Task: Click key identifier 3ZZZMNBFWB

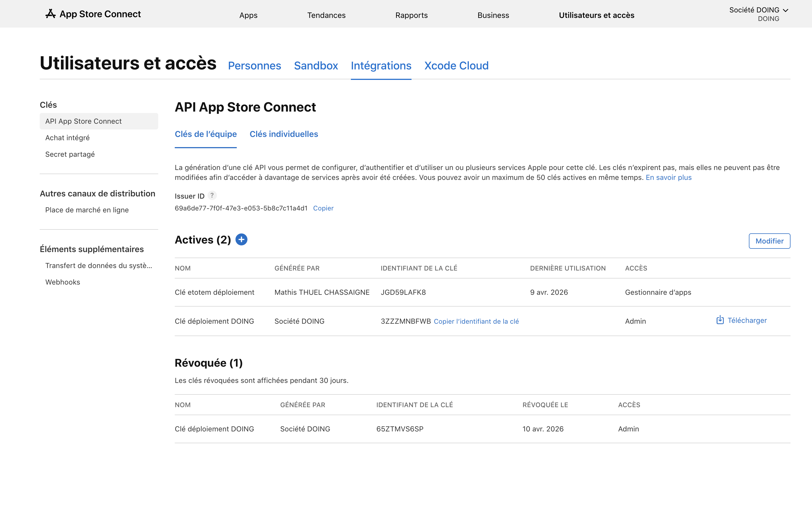Action: 406,321
